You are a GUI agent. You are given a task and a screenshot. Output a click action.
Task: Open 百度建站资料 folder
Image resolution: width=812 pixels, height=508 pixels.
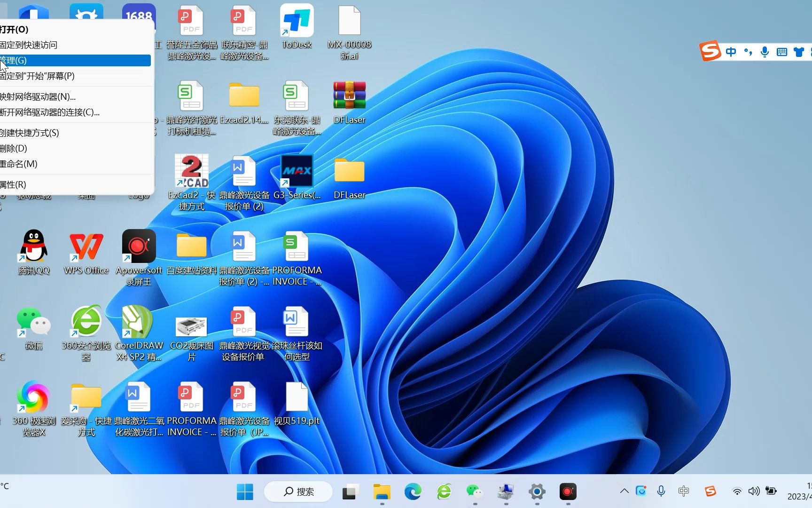click(191, 246)
